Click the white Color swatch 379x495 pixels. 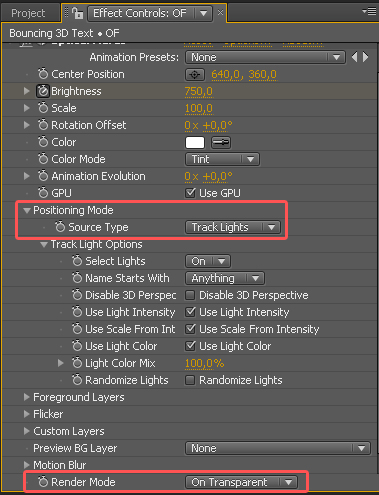pos(195,143)
